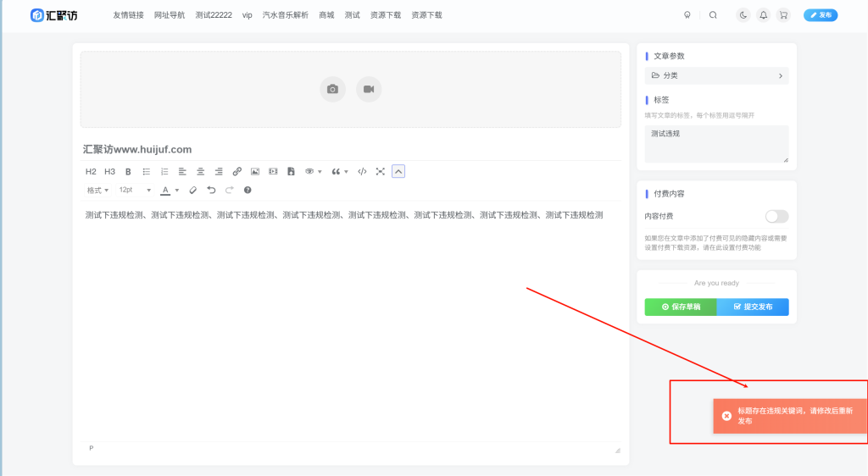The height and width of the screenshot is (476, 868).
Task: Open the 格式 format dropdown
Action: (x=97, y=191)
